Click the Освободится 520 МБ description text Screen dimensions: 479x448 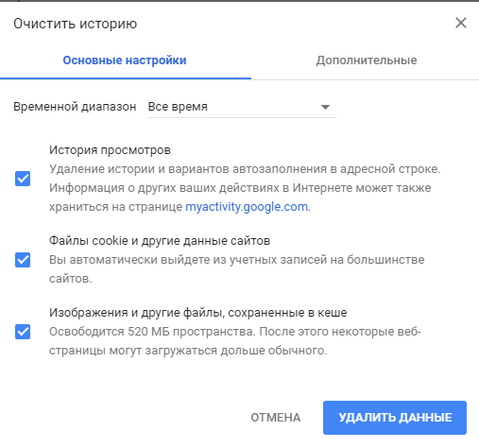tap(235, 341)
